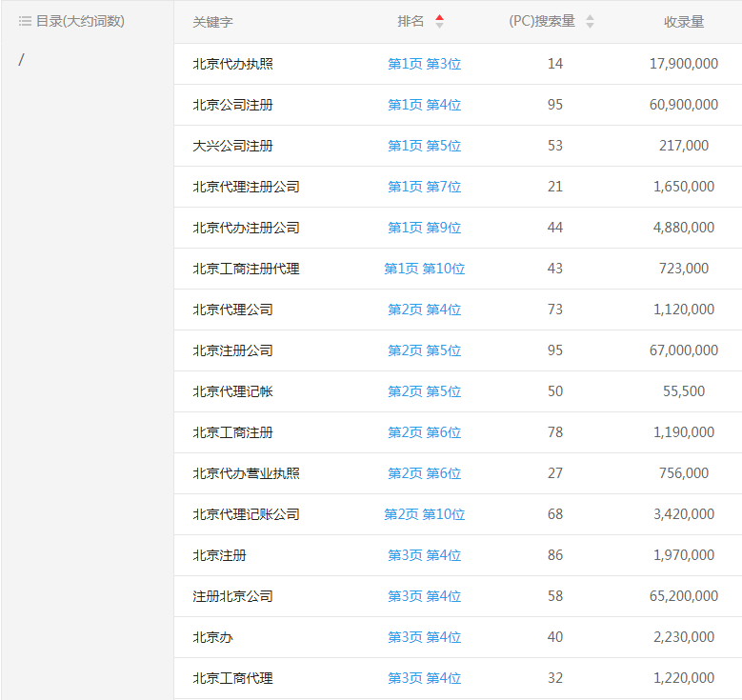Click the 第2页 第10位 ranking link

point(424,514)
